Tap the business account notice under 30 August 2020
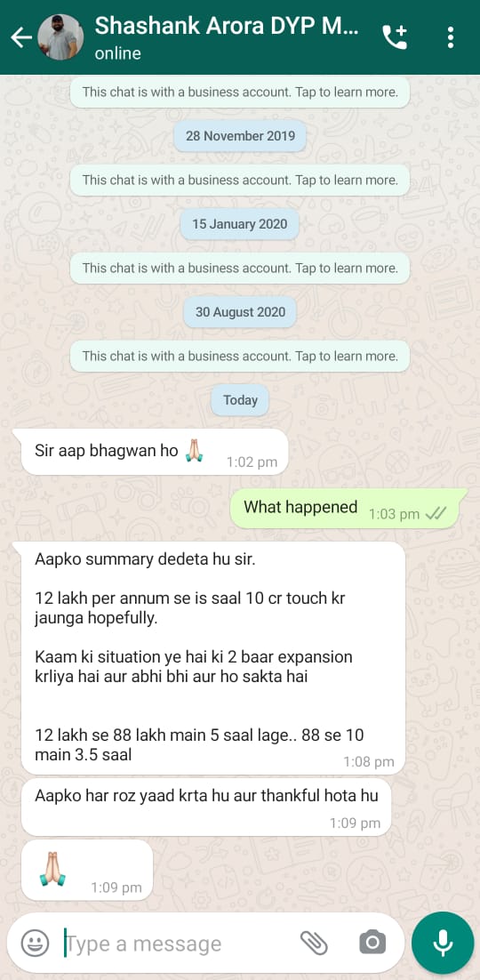Viewport: 480px width, 980px height. click(240, 357)
